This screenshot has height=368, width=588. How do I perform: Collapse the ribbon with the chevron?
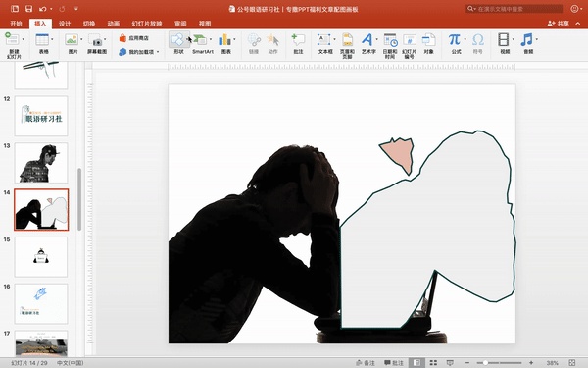pos(578,24)
